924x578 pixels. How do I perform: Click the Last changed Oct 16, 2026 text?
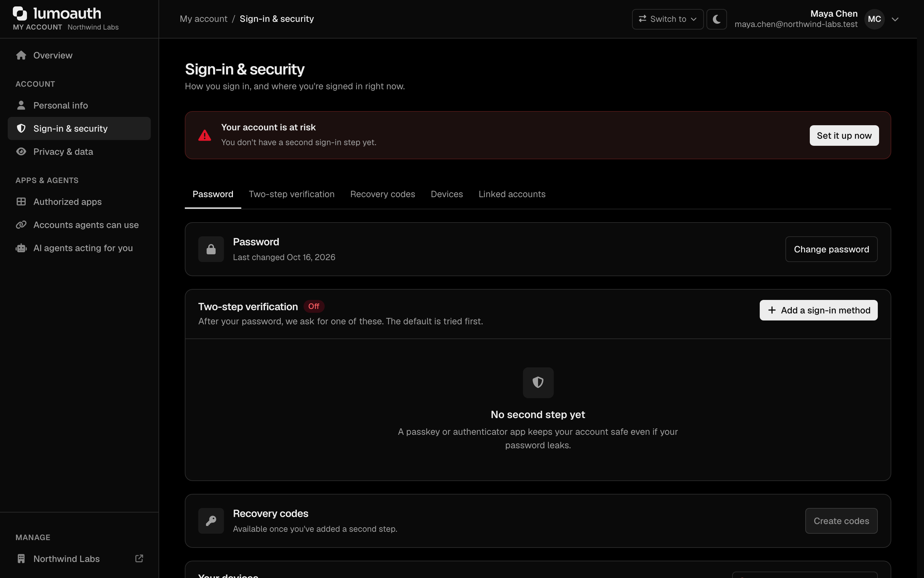pos(284,257)
